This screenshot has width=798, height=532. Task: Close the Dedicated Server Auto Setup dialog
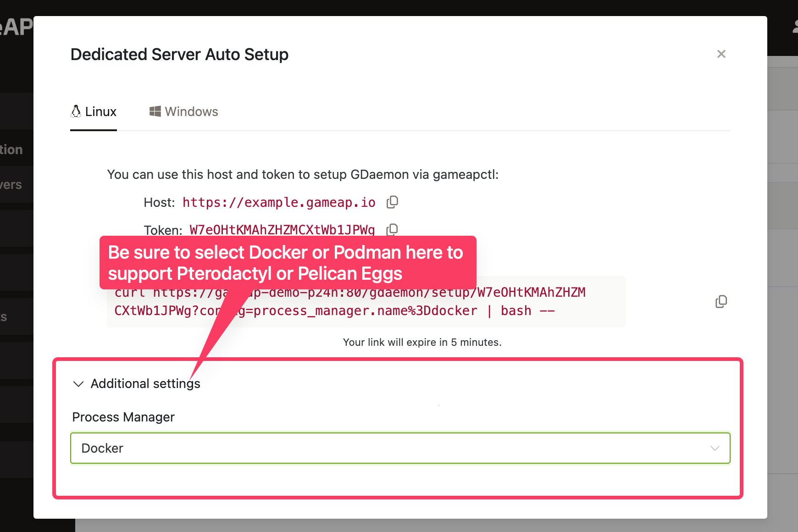pyautogui.click(x=721, y=54)
